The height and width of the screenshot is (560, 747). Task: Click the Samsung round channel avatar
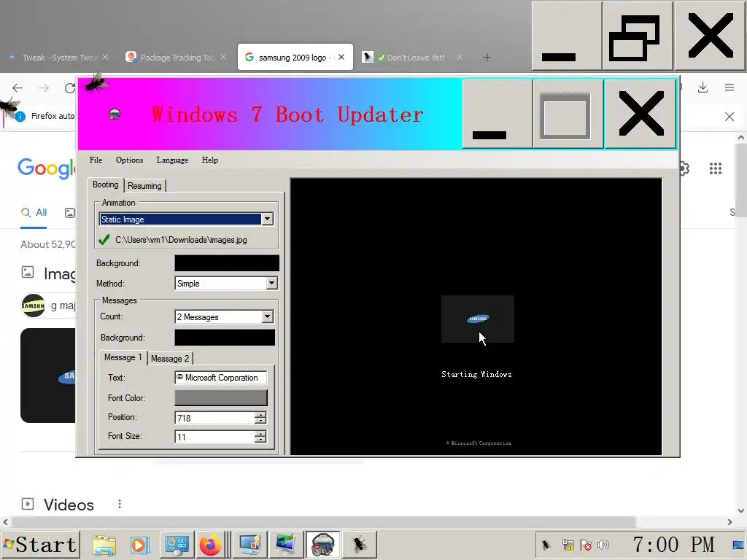[x=33, y=306]
